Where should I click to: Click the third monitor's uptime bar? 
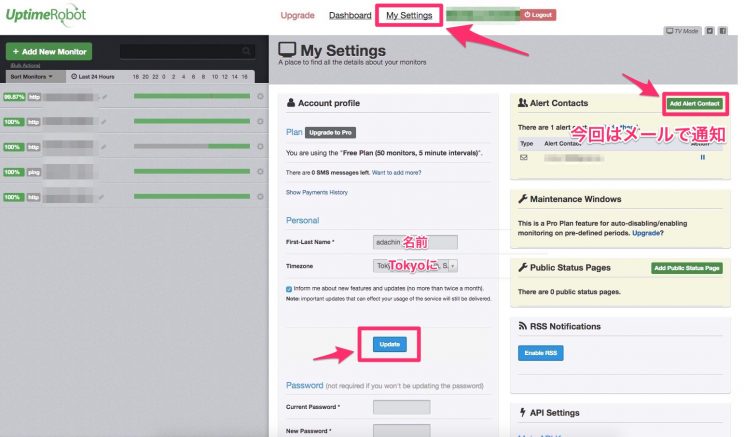[x=191, y=146]
